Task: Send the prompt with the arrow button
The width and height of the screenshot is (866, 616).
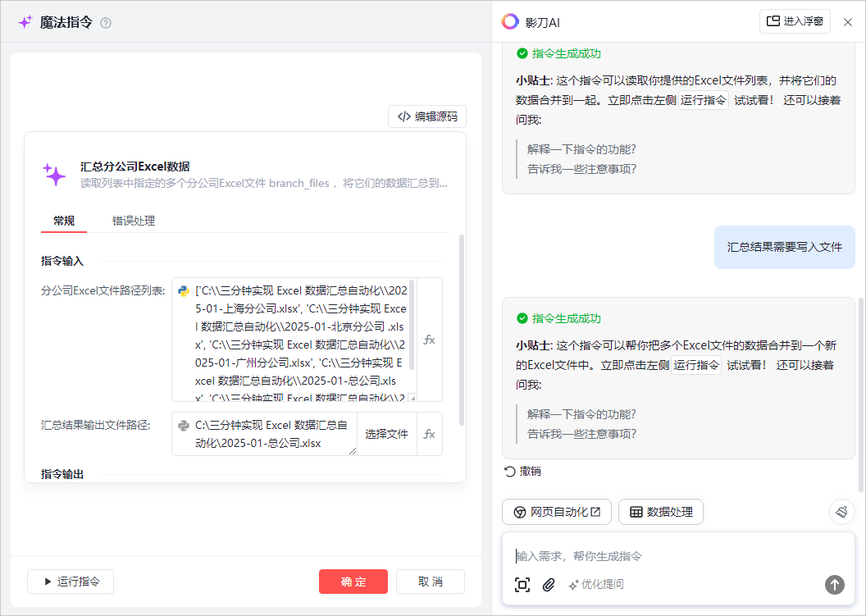Action: coord(835,585)
